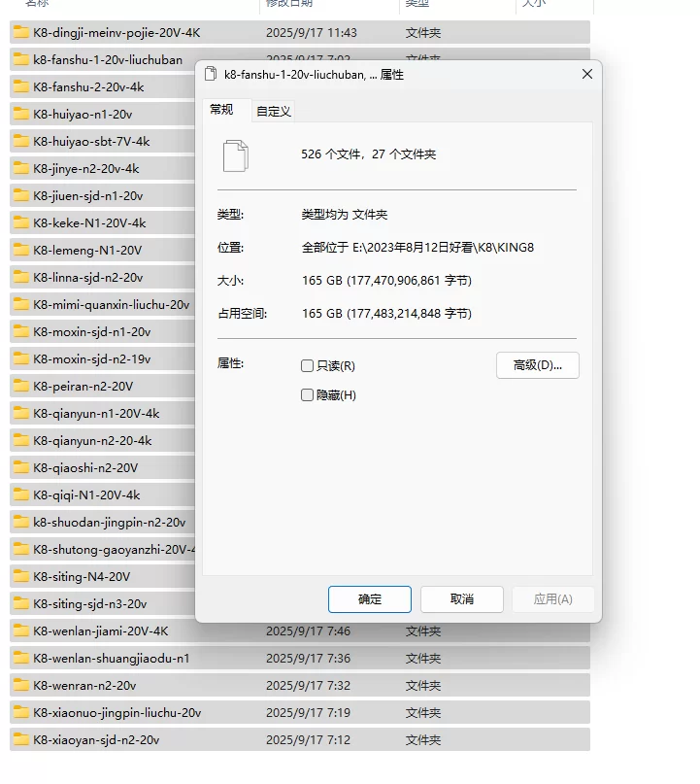
Task: Click folder icon for K8-dingji-meinv-pojie-20V-4K
Action: [x=21, y=33]
